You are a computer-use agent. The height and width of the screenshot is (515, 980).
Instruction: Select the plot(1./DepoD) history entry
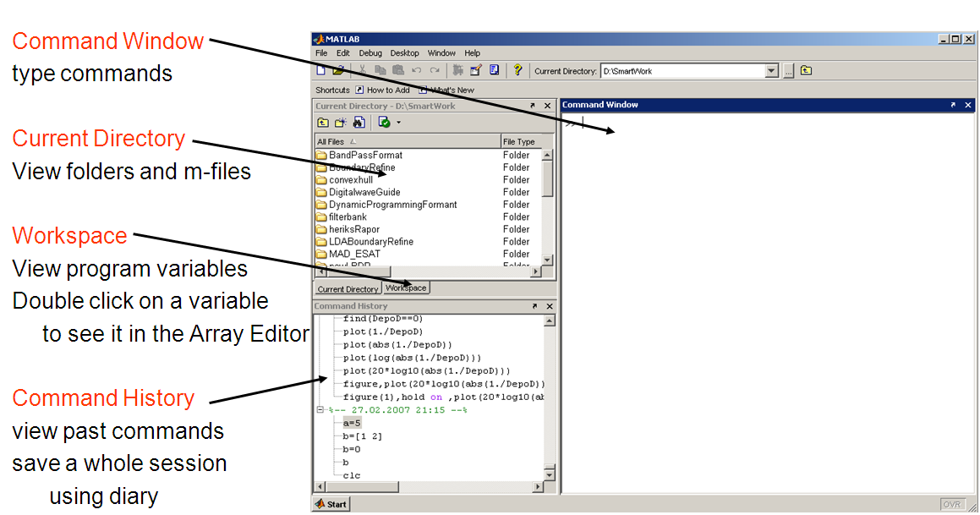pyautogui.click(x=382, y=331)
